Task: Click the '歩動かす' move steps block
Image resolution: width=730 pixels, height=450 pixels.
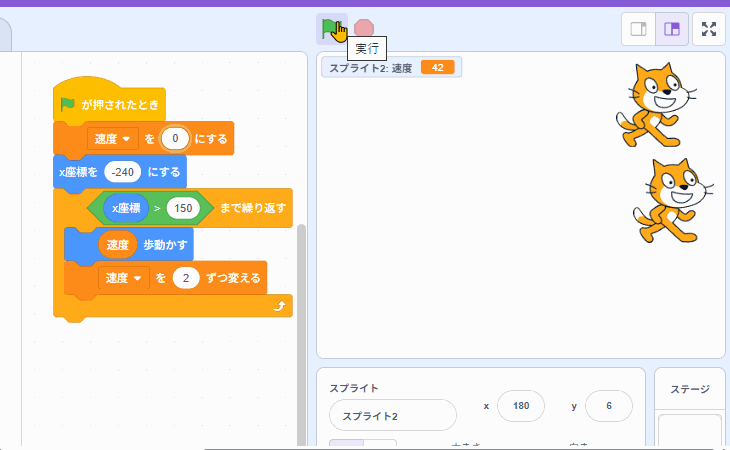Action: (x=165, y=244)
